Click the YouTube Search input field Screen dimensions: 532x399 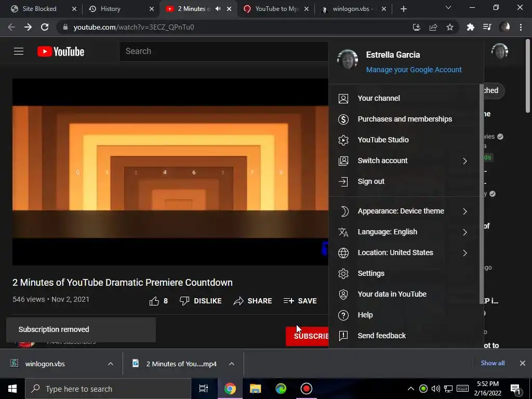pyautogui.click(x=224, y=51)
